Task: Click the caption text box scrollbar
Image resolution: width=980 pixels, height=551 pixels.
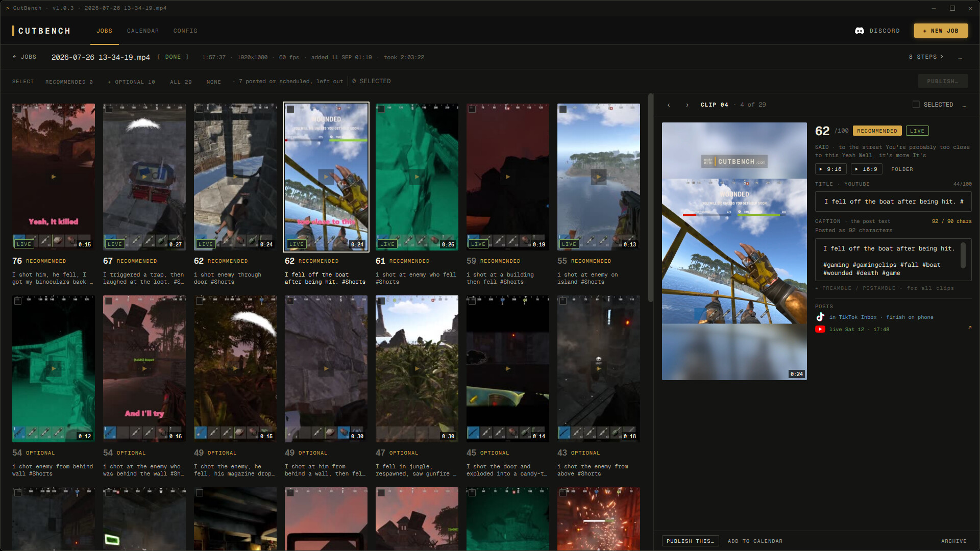Action: pyautogui.click(x=963, y=255)
